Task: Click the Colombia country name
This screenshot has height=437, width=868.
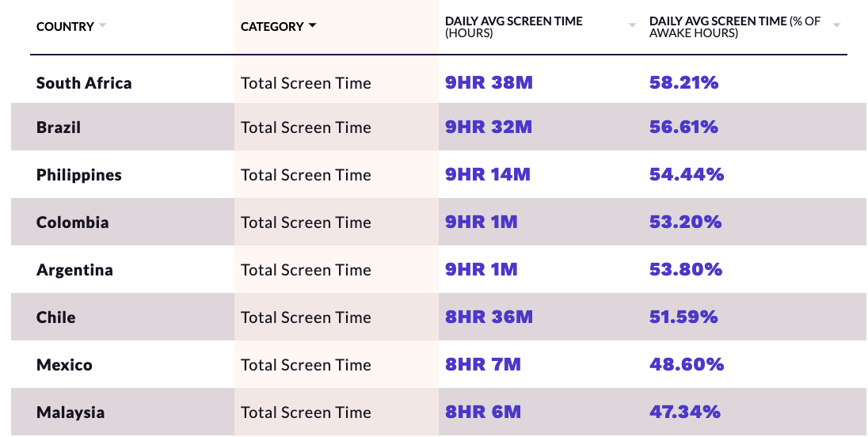Action: 73,222
